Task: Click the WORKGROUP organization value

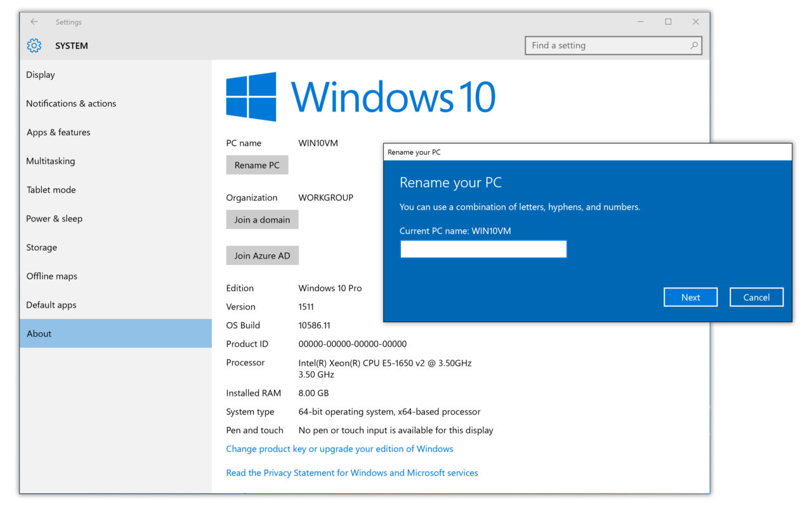Action: [325, 198]
